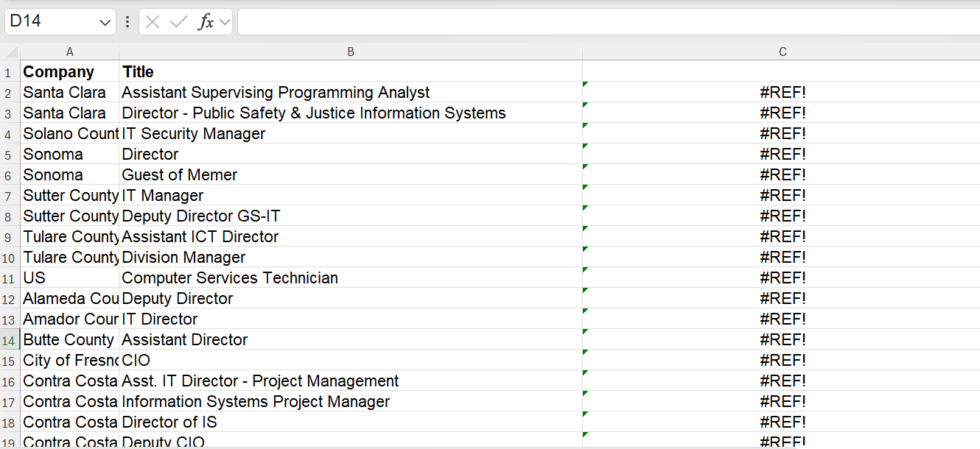Select row 1 header
The width and height of the screenshot is (980, 449).
(10, 72)
